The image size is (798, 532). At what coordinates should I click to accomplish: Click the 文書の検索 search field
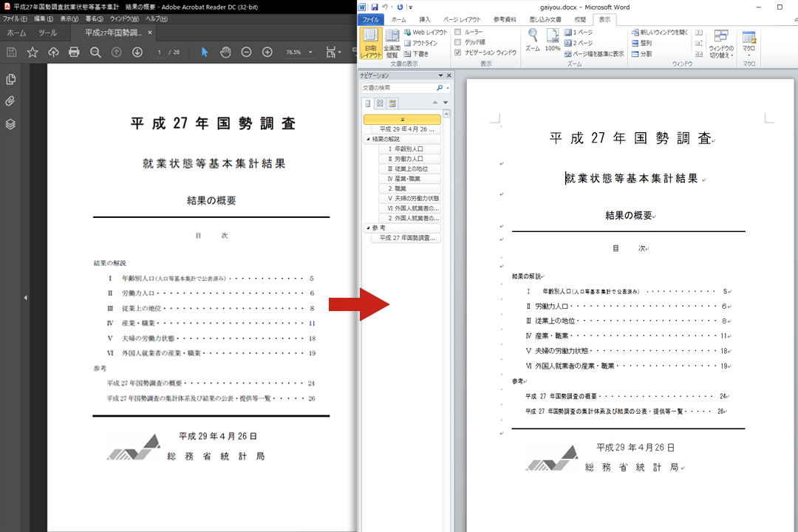click(x=398, y=88)
